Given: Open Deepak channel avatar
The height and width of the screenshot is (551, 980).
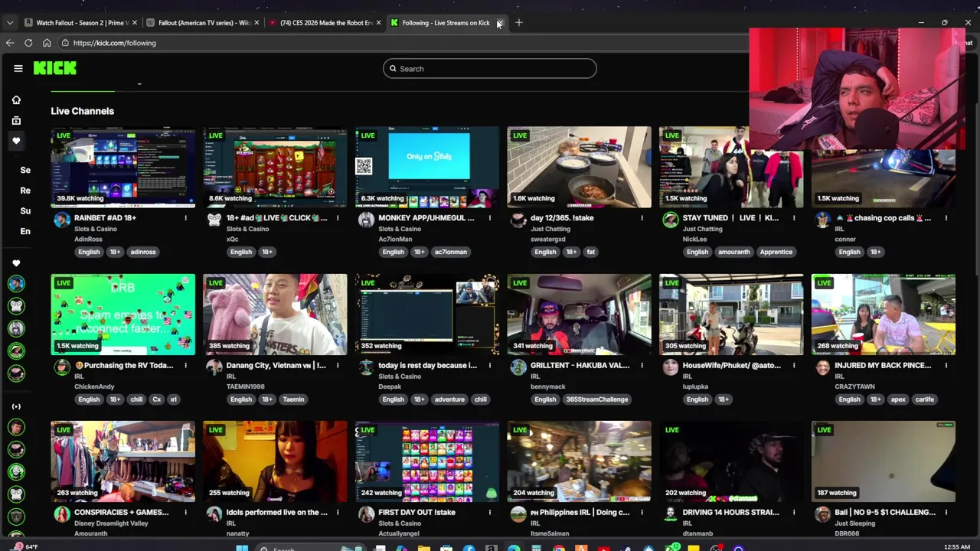Looking at the screenshot, I should click(x=366, y=368).
